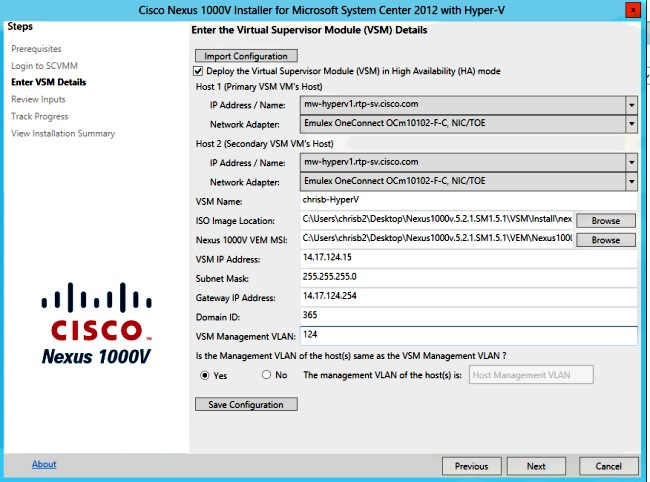Click the Import Configuration button
The height and width of the screenshot is (482, 650).
coord(246,56)
